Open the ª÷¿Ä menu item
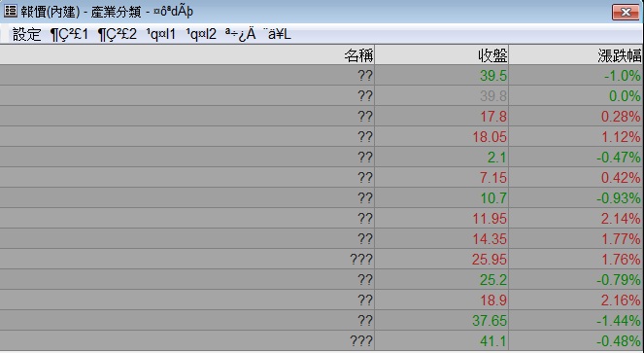Screen dimensions: 644x353 [x=240, y=34]
